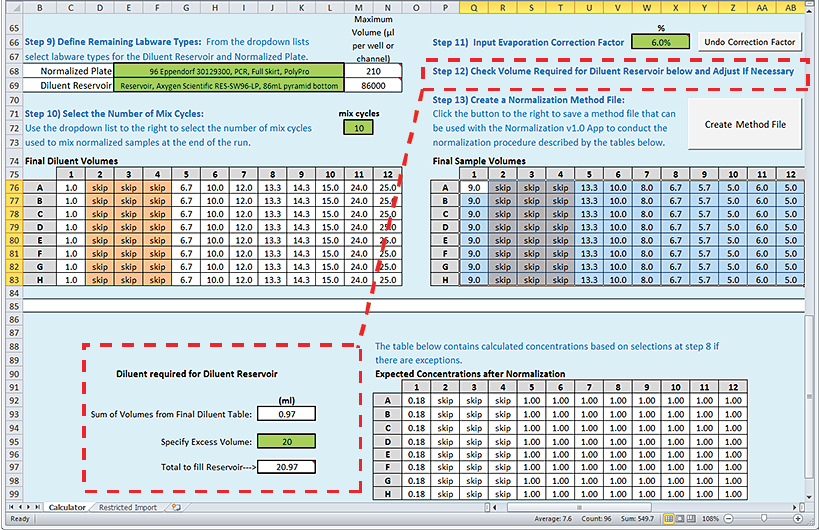Click the Insert Worksheet icon beside sheet tabs

[178, 508]
